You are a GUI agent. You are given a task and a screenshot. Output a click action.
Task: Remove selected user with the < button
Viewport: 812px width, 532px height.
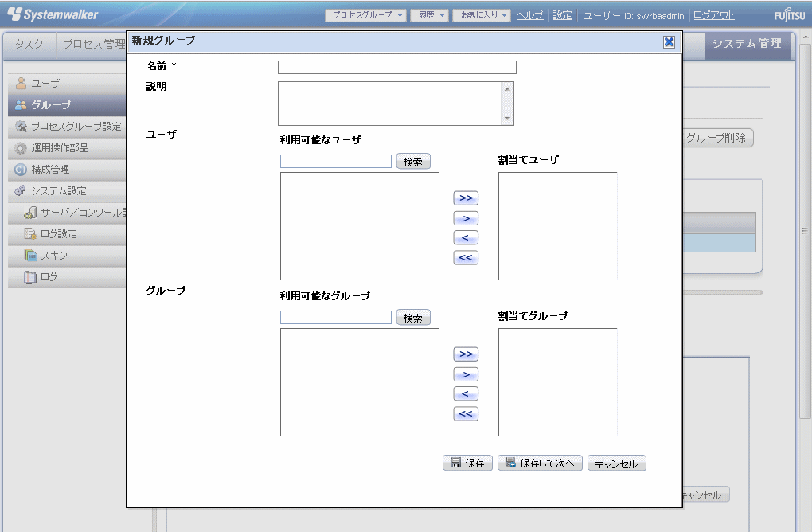pyautogui.click(x=466, y=237)
